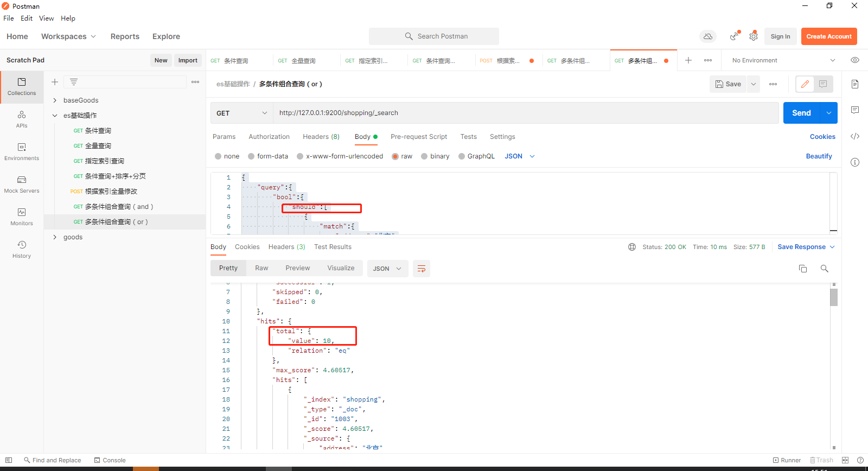
Task: Copy the response with the copy icon
Action: coord(803,269)
